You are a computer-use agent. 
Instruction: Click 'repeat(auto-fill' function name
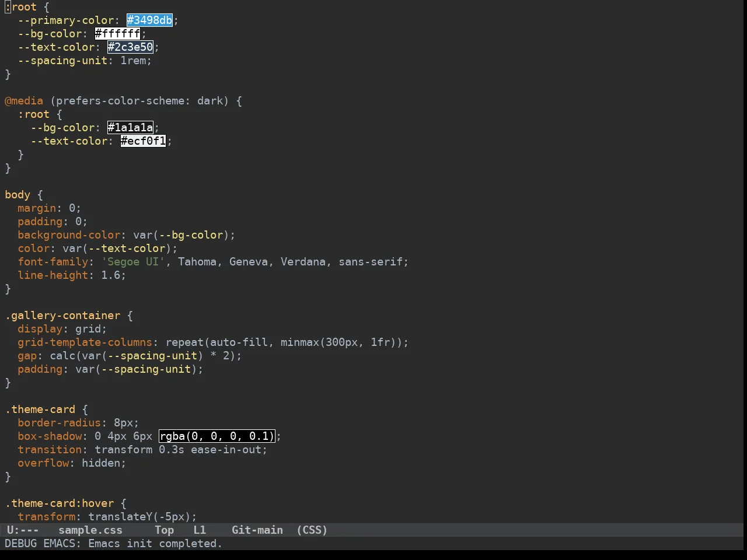tap(217, 342)
